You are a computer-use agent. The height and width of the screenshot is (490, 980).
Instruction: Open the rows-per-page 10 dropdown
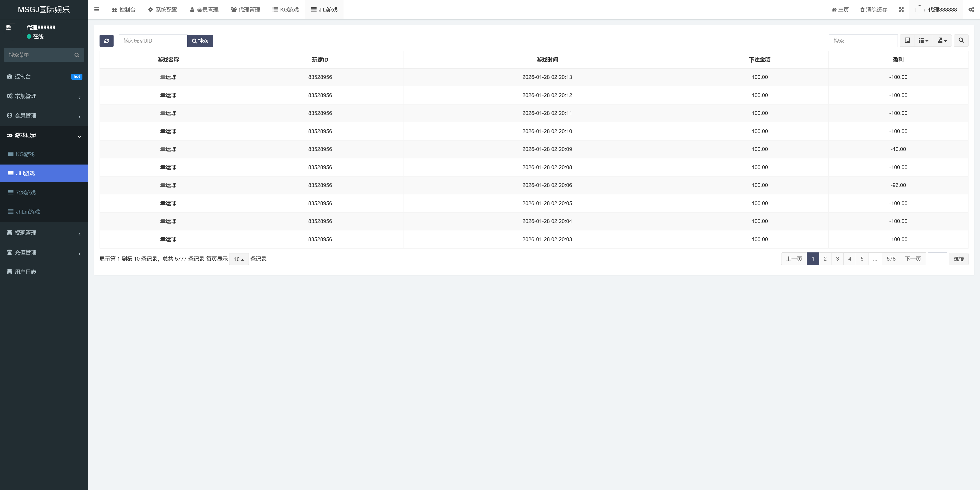(x=239, y=259)
